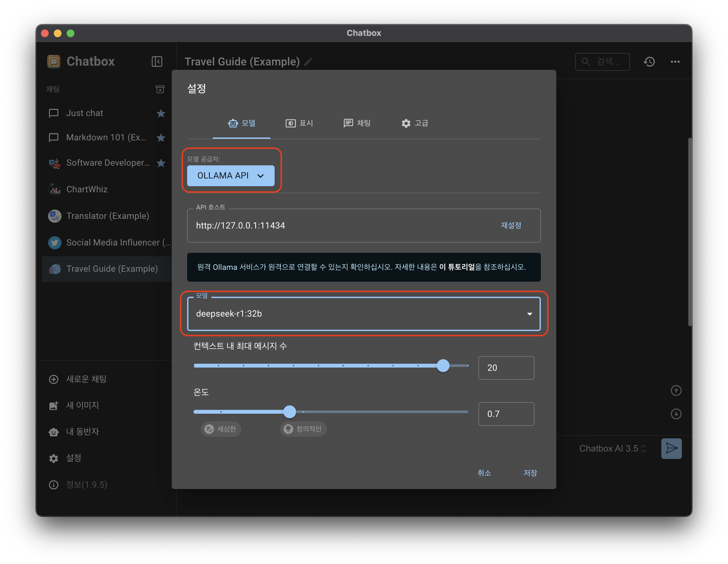This screenshot has width=728, height=564.
Task: Click the new chat plus icon
Action: (53, 379)
